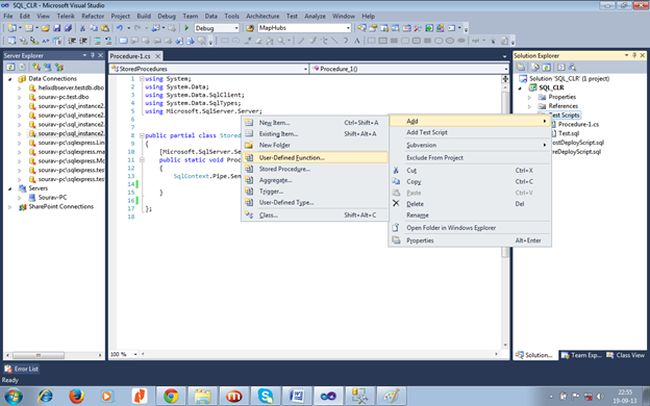Select Procedure-1.cs in Solution Explorer
Screen dimensions: 650x406
578,124
